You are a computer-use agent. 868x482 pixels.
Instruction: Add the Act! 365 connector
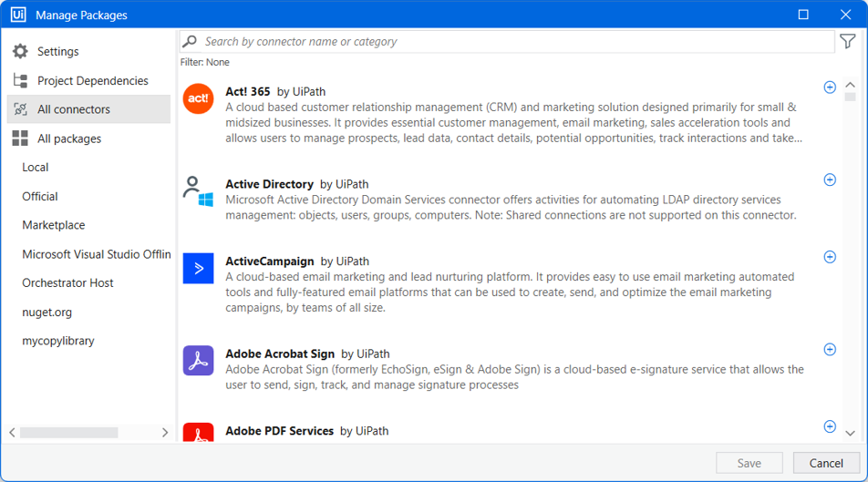830,87
